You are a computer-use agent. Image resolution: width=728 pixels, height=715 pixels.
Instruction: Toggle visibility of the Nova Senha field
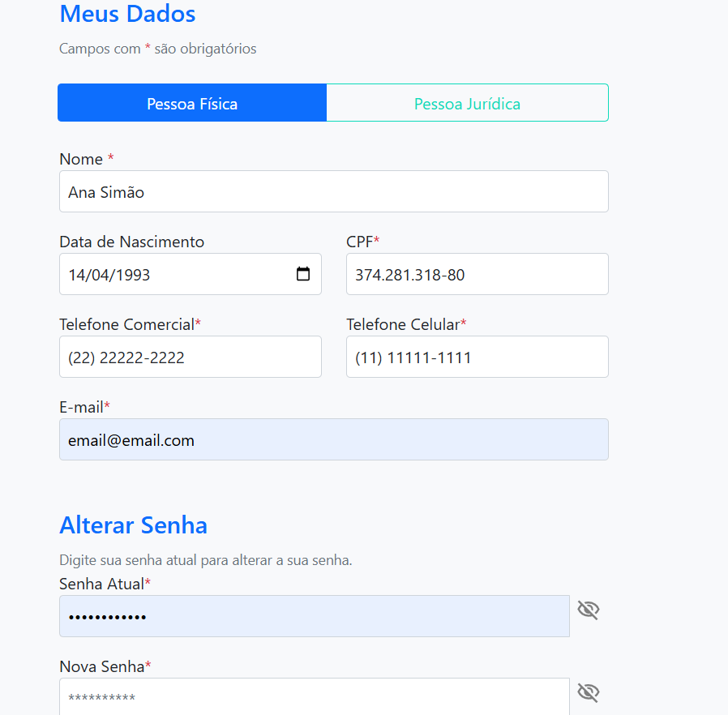(588, 692)
